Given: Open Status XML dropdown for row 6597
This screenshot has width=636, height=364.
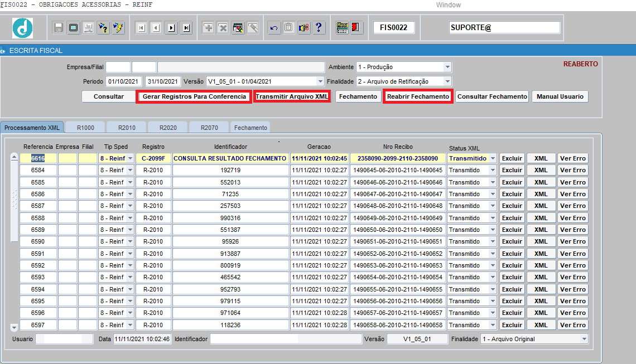Looking at the screenshot, I should pyautogui.click(x=493, y=325).
